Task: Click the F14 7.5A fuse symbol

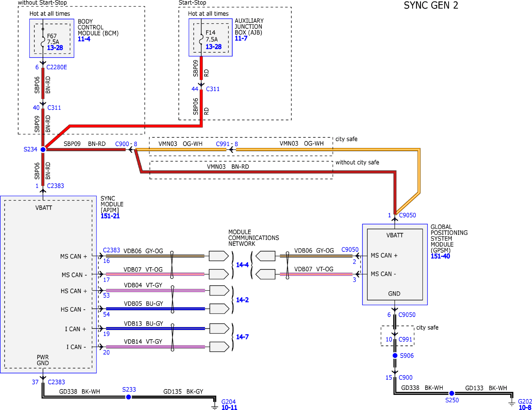Action: tap(201, 39)
